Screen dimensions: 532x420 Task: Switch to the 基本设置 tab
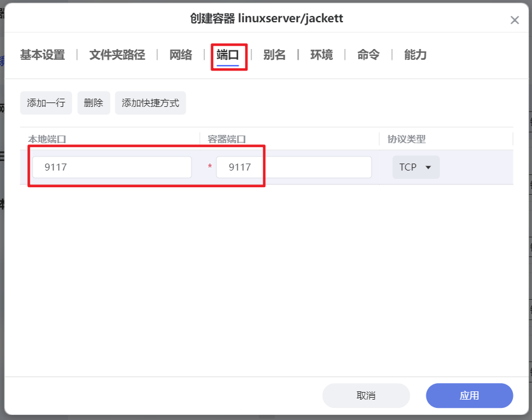click(x=43, y=55)
